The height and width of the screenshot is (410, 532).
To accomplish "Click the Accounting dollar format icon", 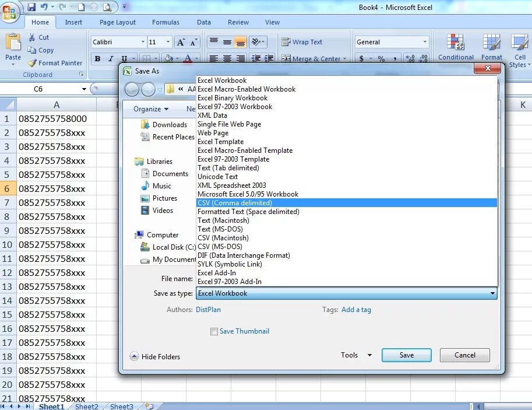I will (361, 58).
